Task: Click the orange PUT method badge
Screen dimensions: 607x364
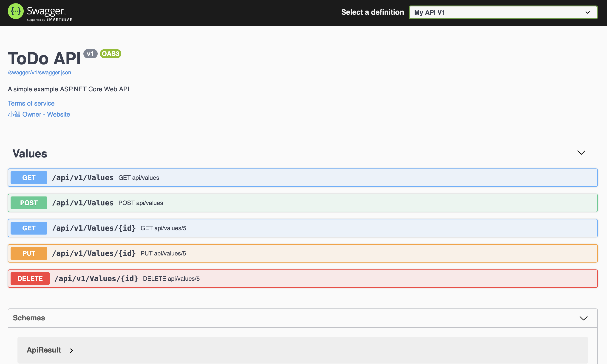Action: (x=29, y=254)
